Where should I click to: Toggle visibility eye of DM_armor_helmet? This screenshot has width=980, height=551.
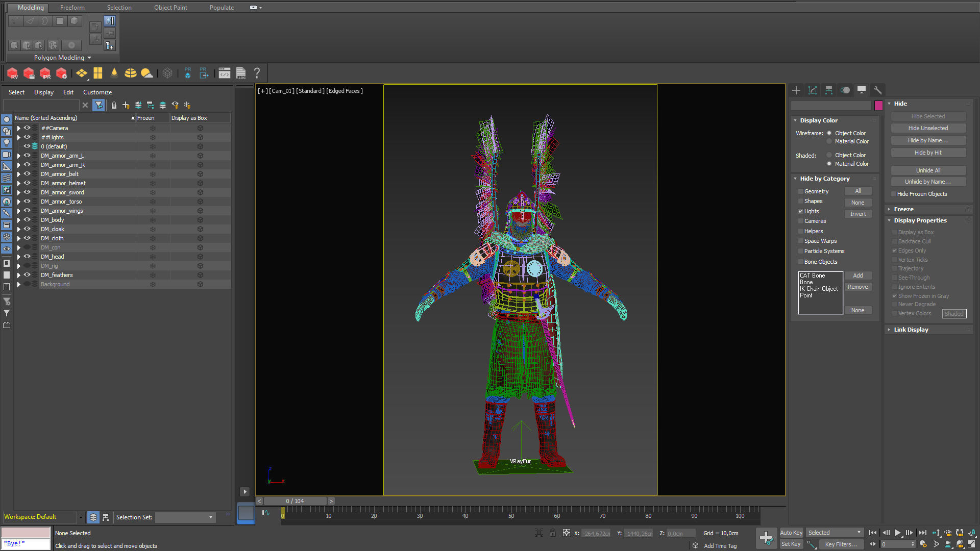pyautogui.click(x=27, y=183)
